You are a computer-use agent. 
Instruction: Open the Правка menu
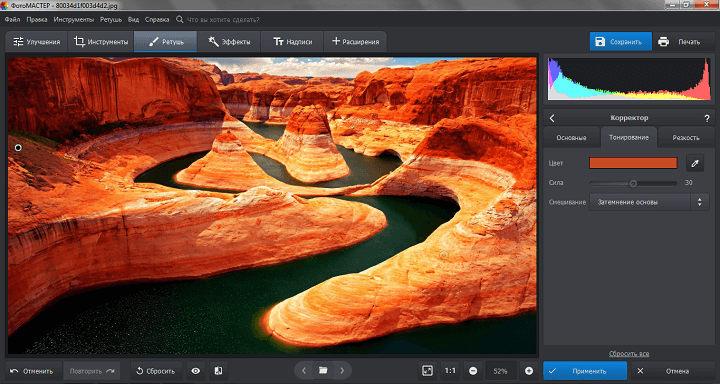[x=37, y=20]
